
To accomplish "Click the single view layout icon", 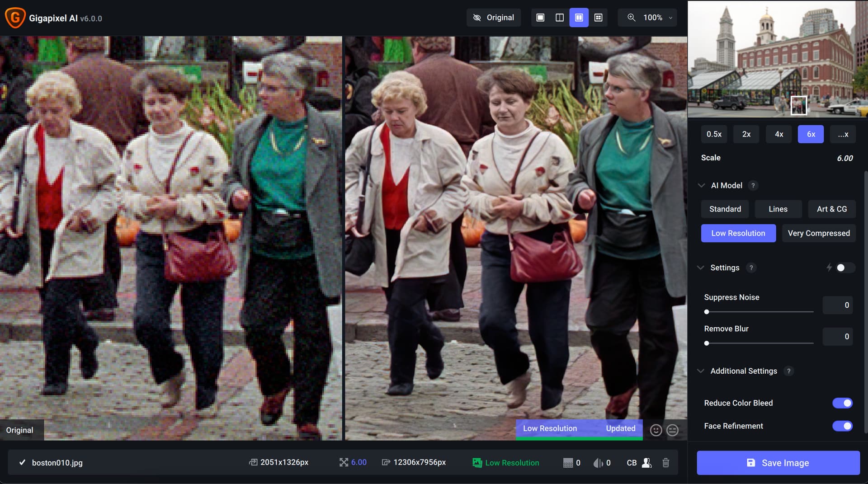I will 540,18.
